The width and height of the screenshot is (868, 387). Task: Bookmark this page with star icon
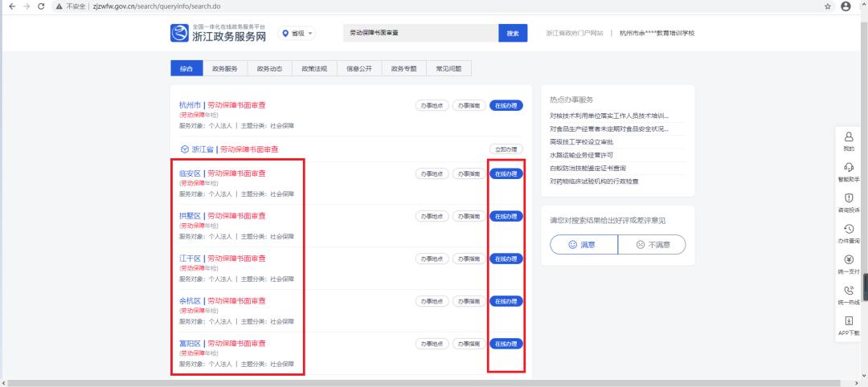point(828,6)
